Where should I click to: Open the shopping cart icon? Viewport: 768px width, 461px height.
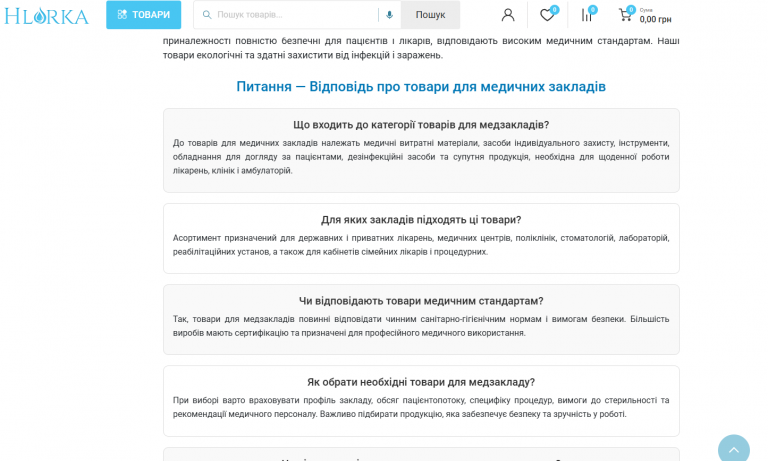pyautogui.click(x=625, y=15)
